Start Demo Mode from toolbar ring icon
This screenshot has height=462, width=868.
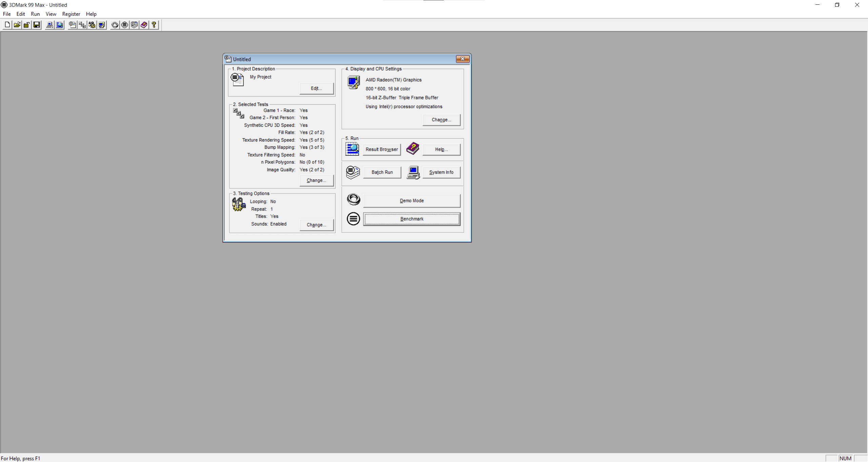[115, 25]
